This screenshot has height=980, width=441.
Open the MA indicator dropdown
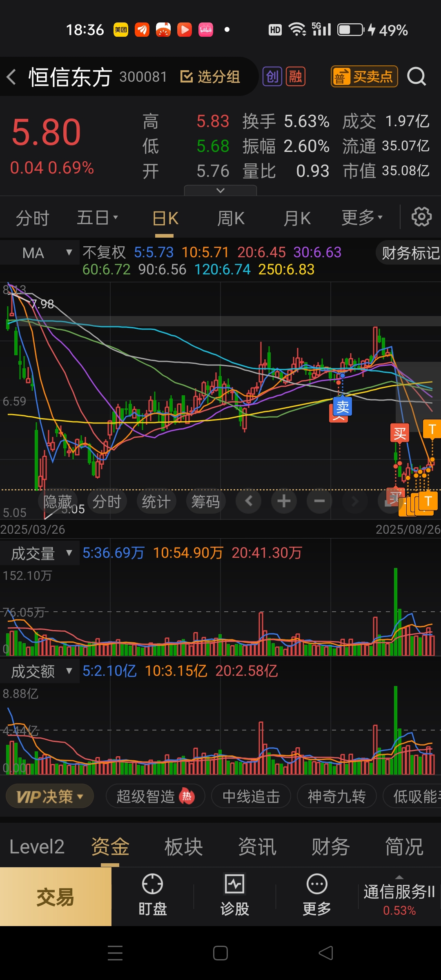coord(40,253)
